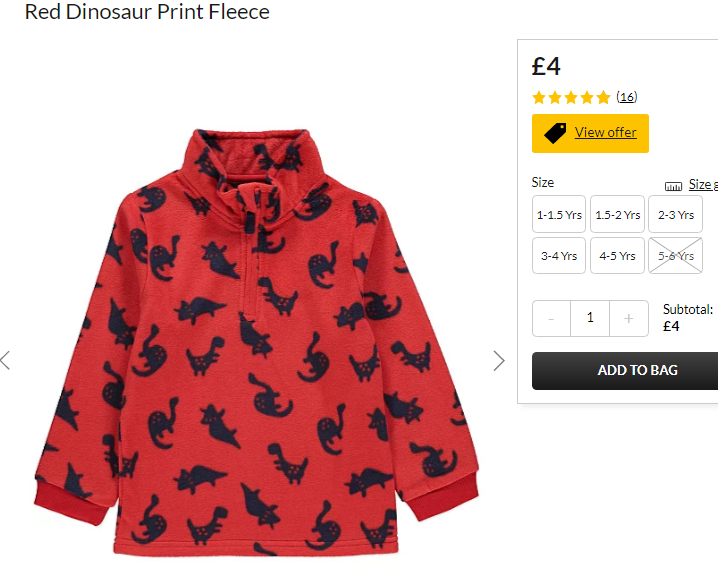Open the 16 reviews link

click(x=626, y=97)
